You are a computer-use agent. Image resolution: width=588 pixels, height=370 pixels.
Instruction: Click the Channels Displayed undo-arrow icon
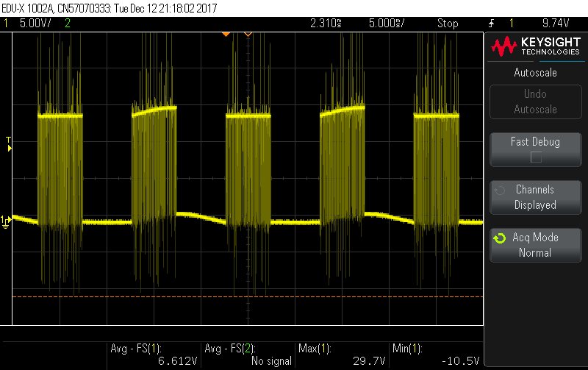[x=500, y=191]
